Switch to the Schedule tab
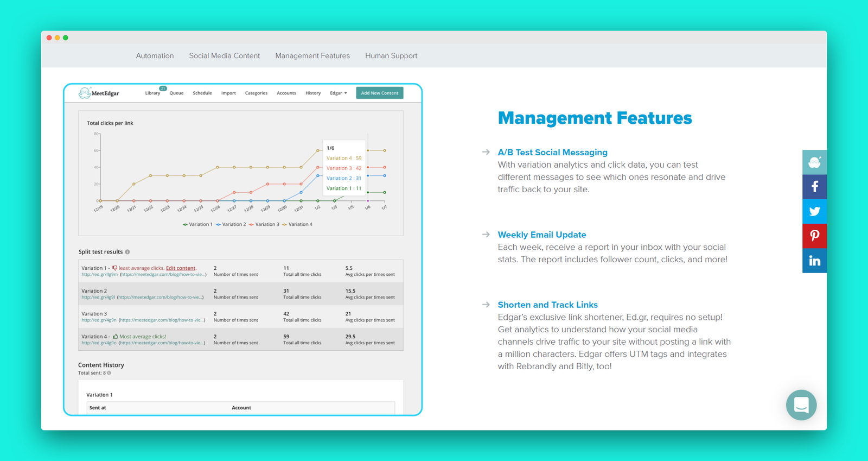 (202, 93)
